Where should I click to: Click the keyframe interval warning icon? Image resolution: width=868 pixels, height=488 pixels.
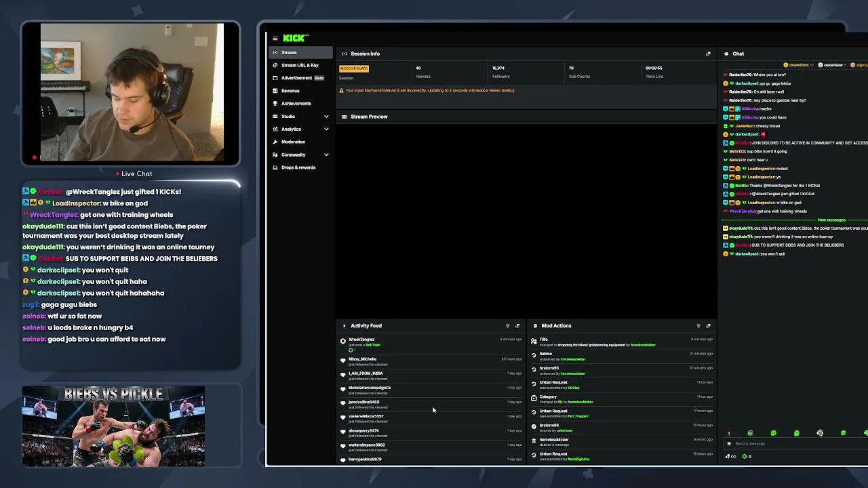pyautogui.click(x=341, y=90)
